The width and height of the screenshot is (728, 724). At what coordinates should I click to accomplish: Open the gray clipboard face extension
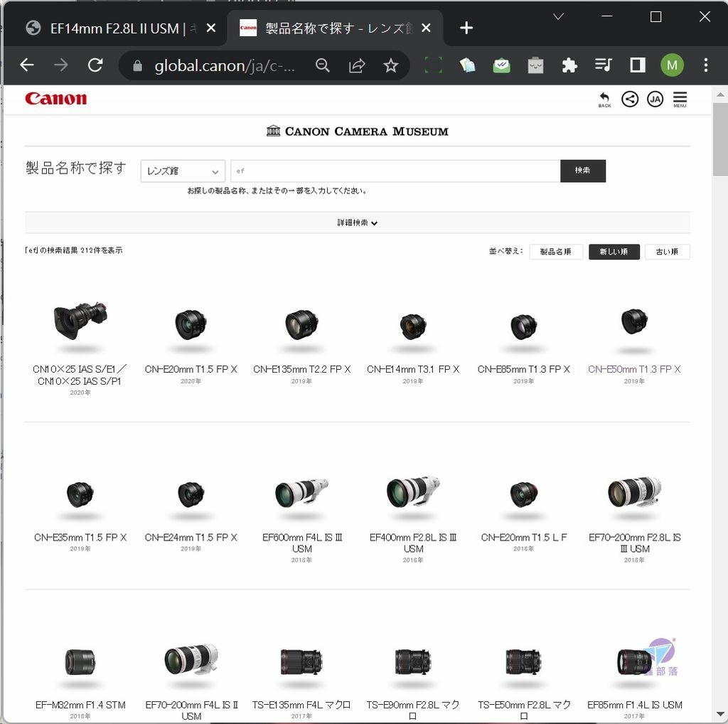(x=535, y=65)
